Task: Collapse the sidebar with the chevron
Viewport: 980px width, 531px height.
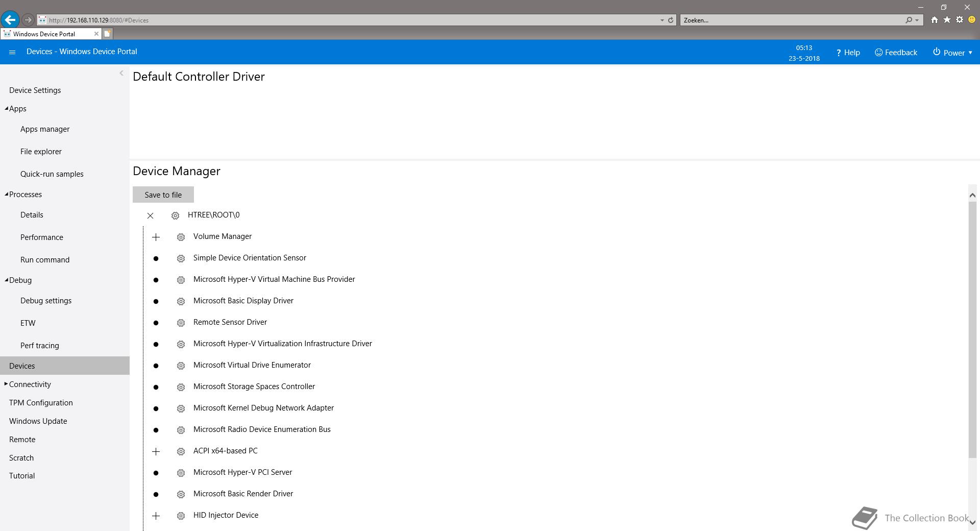Action: coord(121,73)
